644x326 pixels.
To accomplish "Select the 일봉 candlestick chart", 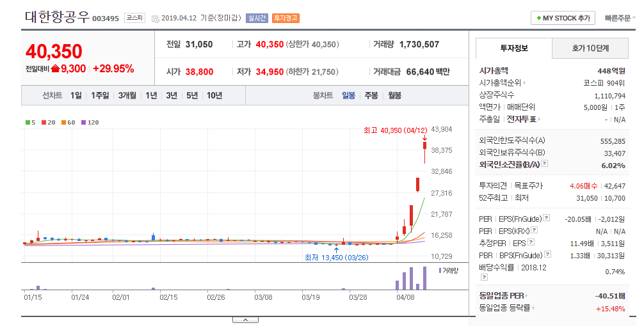I will tap(349, 95).
